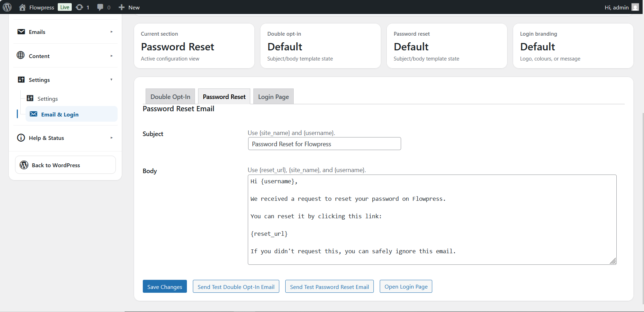Click the WordPress icon in Back to WordPress

pos(24,165)
